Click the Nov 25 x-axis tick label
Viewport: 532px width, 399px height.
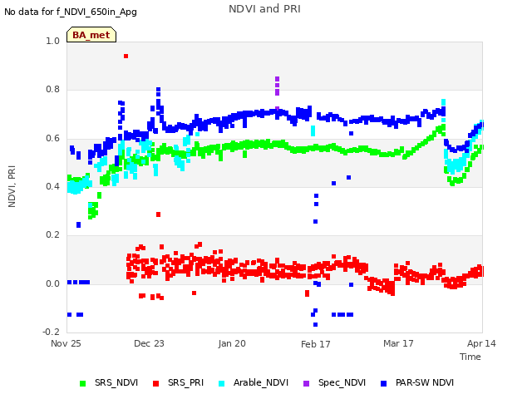[x=66, y=343]
